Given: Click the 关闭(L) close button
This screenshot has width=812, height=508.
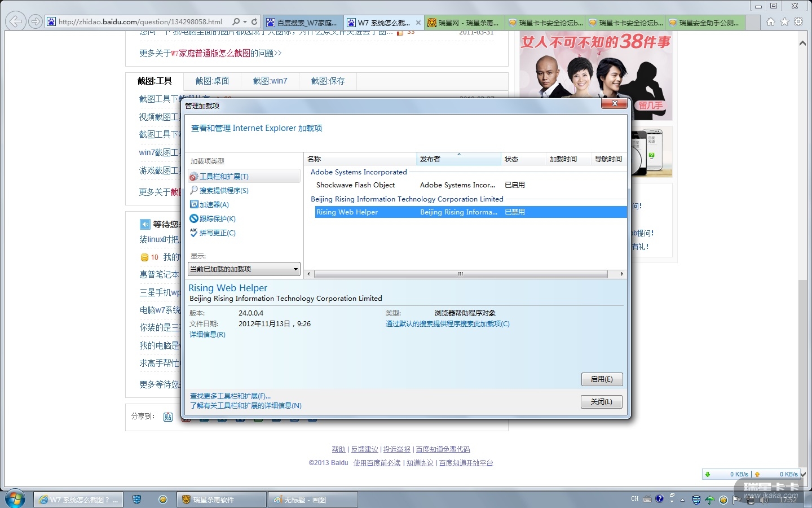Looking at the screenshot, I should tap(602, 402).
